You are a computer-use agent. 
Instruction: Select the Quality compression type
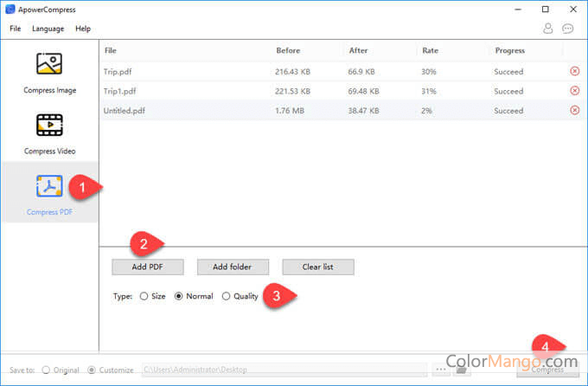(227, 296)
